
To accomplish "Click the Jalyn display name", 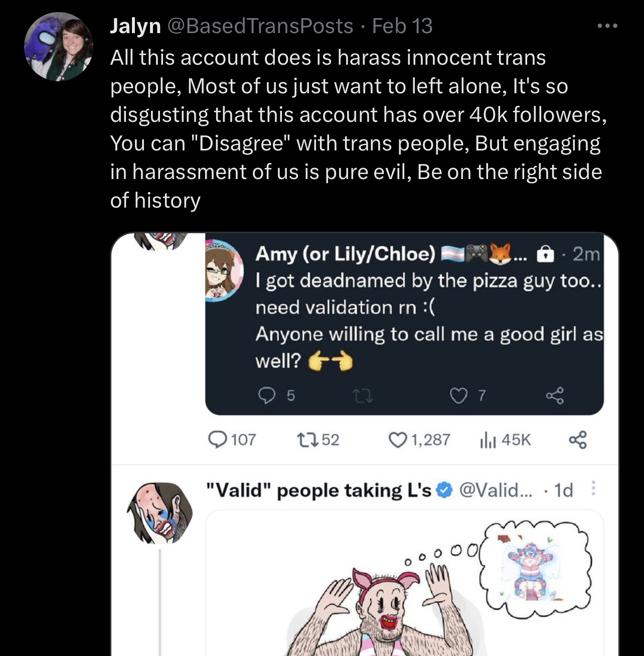I will [135, 26].
